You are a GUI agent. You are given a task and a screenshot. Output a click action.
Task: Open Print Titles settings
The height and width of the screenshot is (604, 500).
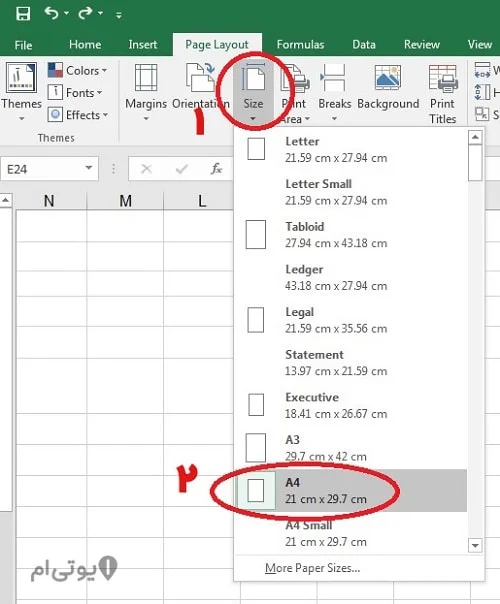coord(443,94)
